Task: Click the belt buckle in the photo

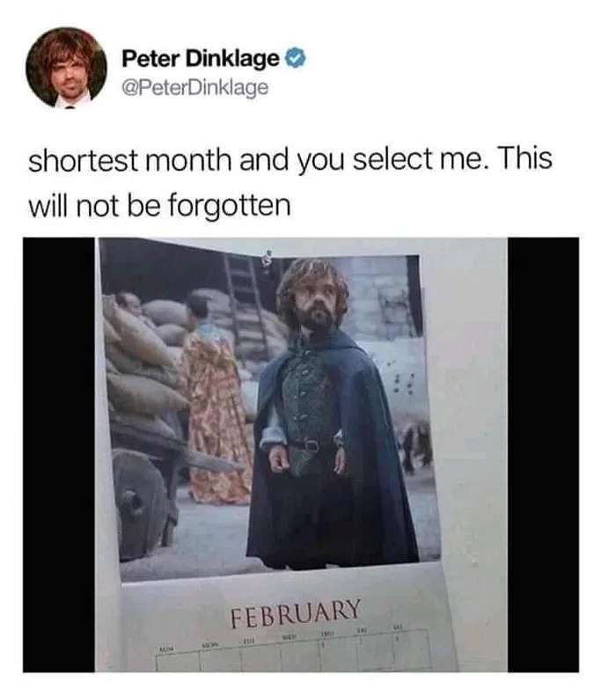Action: click(311, 446)
